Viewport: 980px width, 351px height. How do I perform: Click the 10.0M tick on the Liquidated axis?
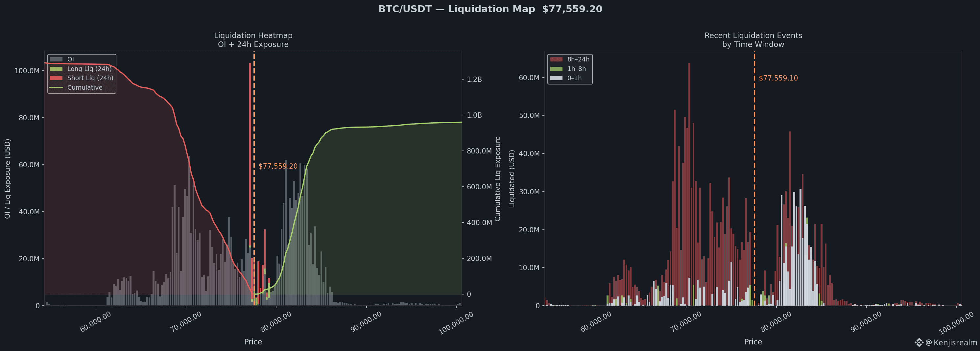(x=529, y=268)
